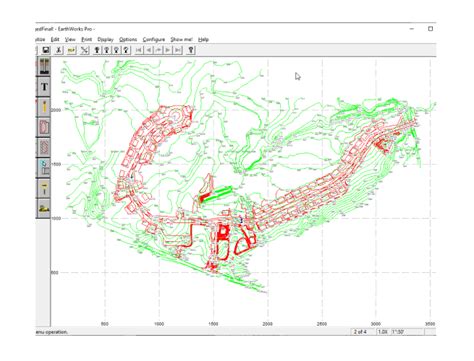This screenshot has height=361, width=474.
Task: Select the pink outlined region tool
Action: (x=44, y=127)
